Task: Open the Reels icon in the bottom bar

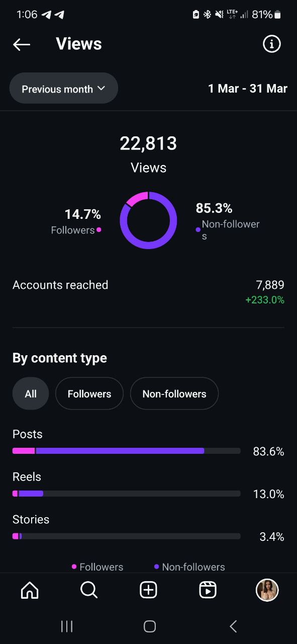Action: point(208,590)
